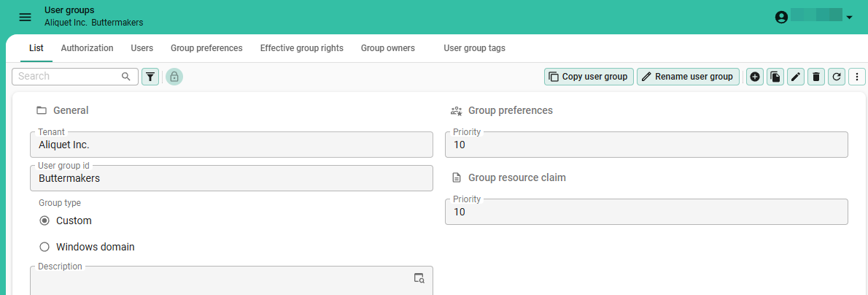The height and width of the screenshot is (295, 868).
Task: Click the duplicate record toolbar icon
Action: pyautogui.click(x=775, y=77)
